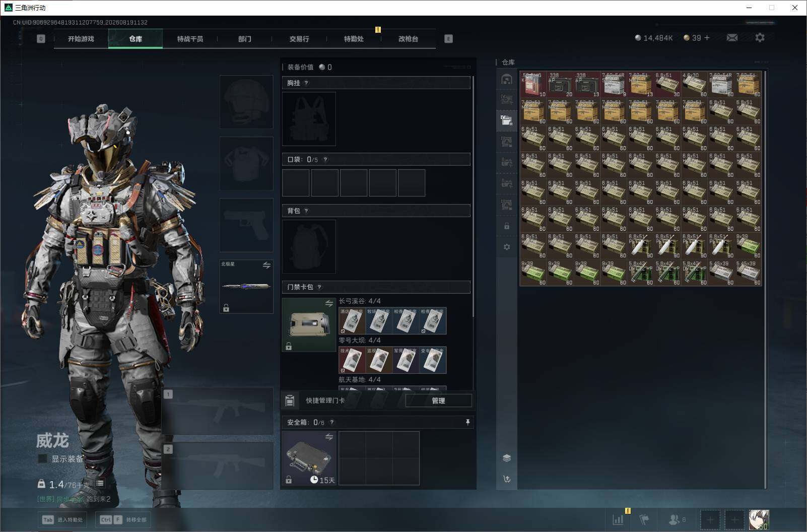Click the first empty pocket slot

click(296, 183)
